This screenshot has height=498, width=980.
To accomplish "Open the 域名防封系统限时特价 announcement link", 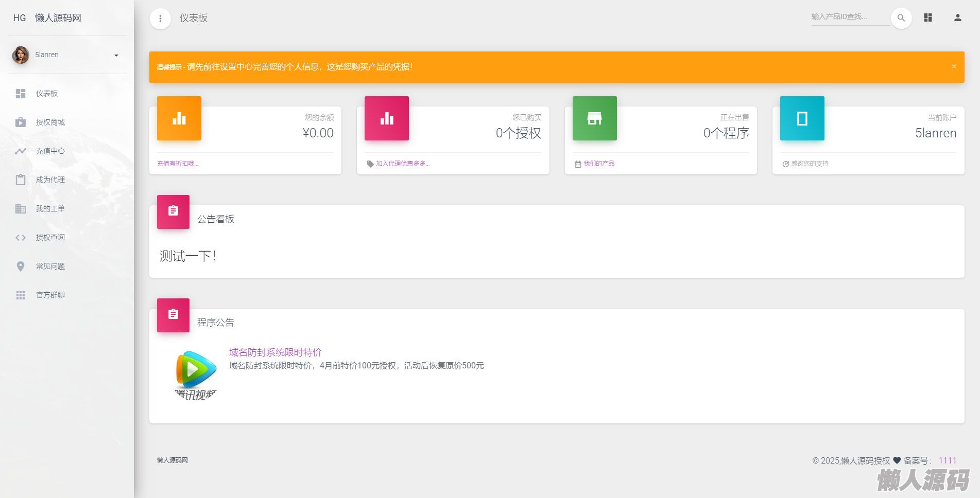I will pos(275,352).
